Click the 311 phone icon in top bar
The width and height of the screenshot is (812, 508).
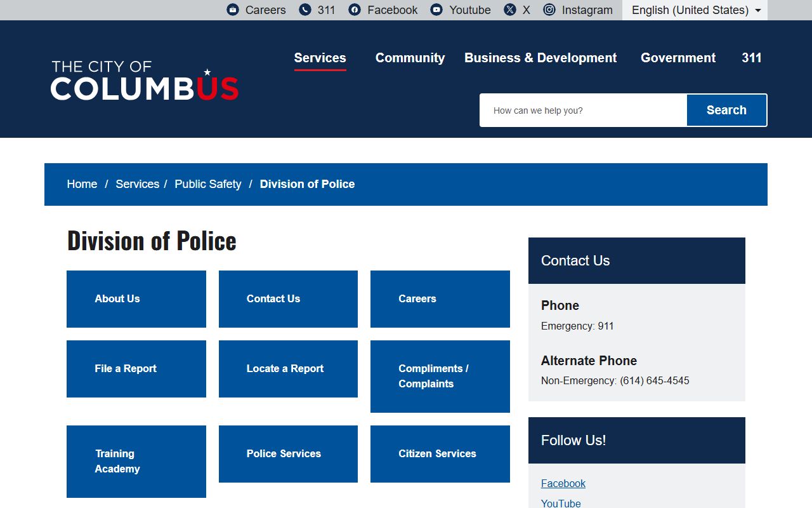(x=305, y=10)
